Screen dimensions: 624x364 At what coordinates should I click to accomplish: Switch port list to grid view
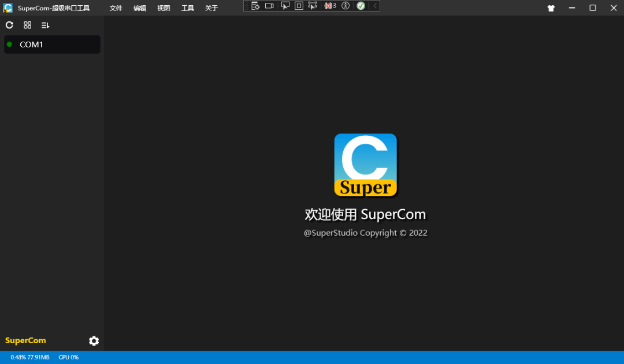pyautogui.click(x=27, y=25)
